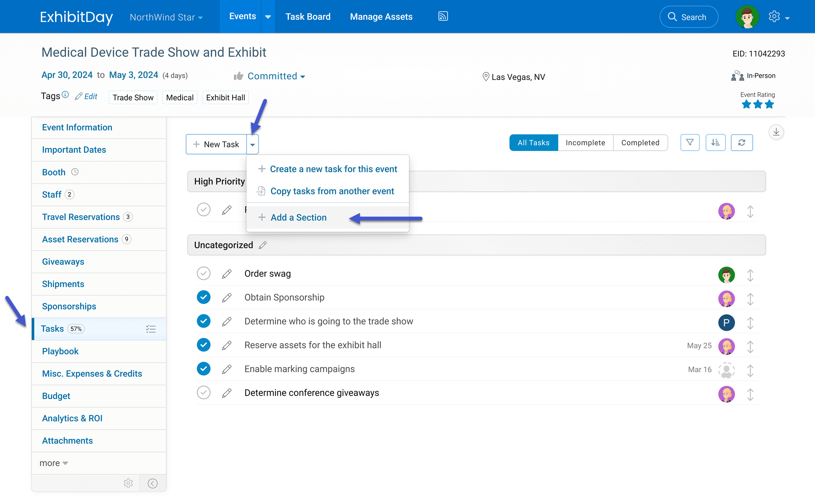Click the refresh tasks icon
Screen dimensions: 815x504
point(742,143)
